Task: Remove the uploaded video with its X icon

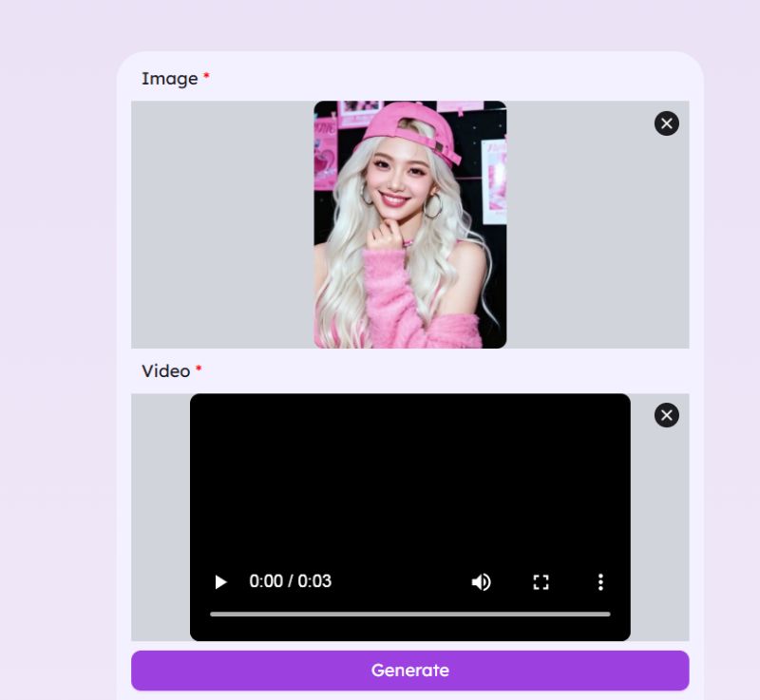Action: click(666, 415)
